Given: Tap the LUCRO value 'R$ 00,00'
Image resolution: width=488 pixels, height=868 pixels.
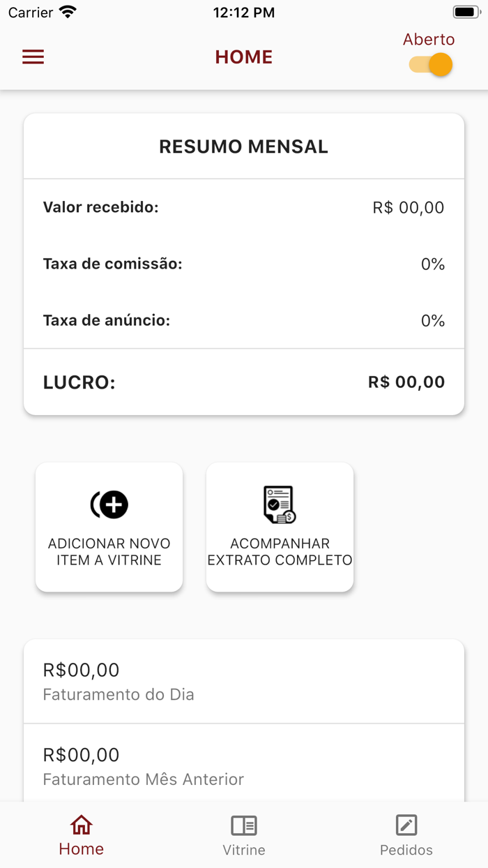Looking at the screenshot, I should tap(406, 382).
